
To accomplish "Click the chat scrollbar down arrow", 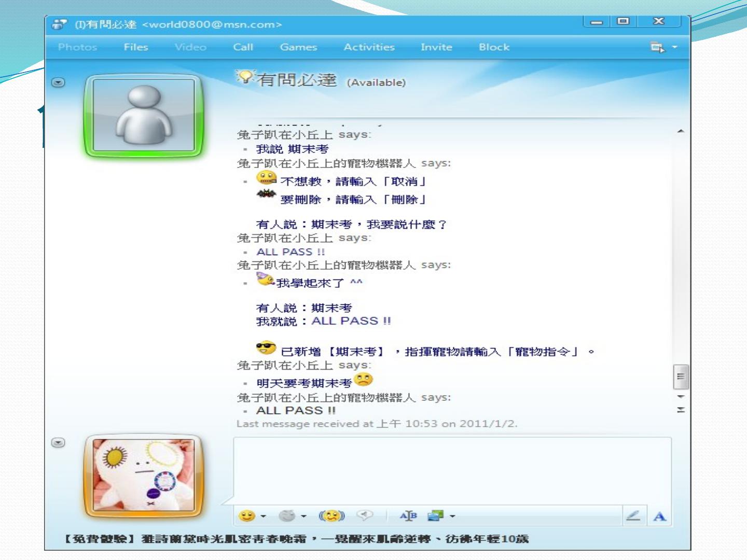I will point(681,397).
